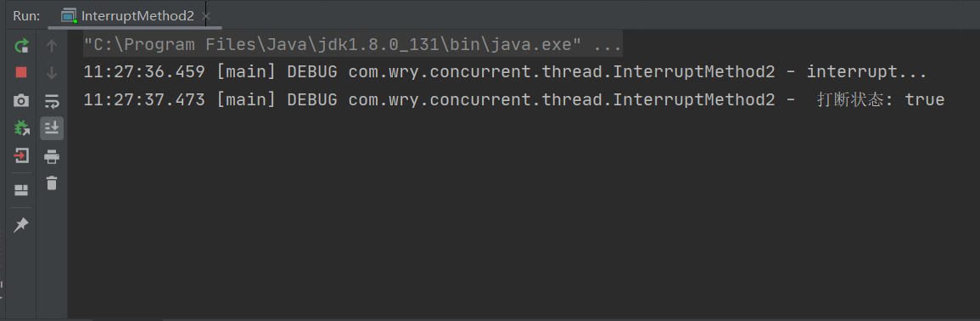Image resolution: width=980 pixels, height=321 pixels.
Task: Jump down the stack trace with down arrow
Action: 52,72
